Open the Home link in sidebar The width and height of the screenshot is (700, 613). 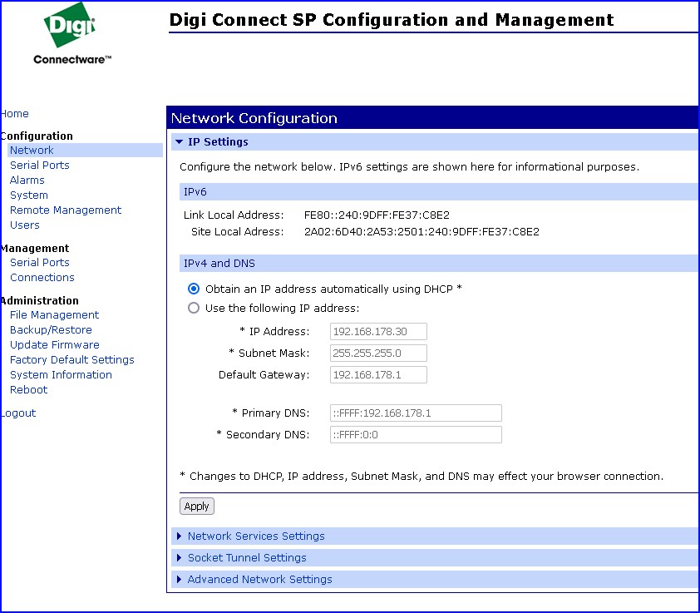15,113
